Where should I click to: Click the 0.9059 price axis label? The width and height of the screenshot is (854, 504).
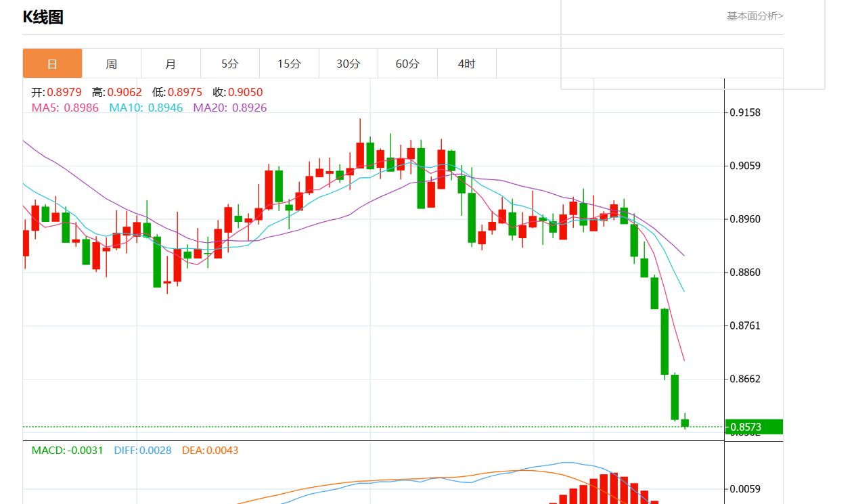coord(745,166)
